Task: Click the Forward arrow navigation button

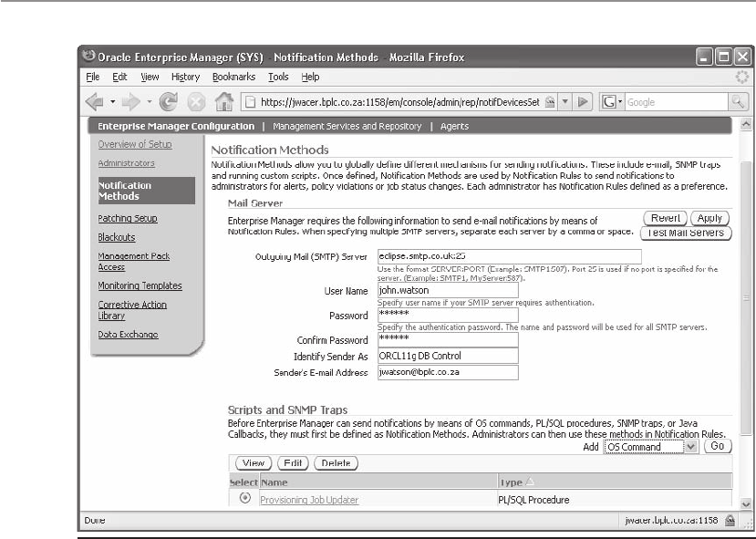Action: click(131, 102)
